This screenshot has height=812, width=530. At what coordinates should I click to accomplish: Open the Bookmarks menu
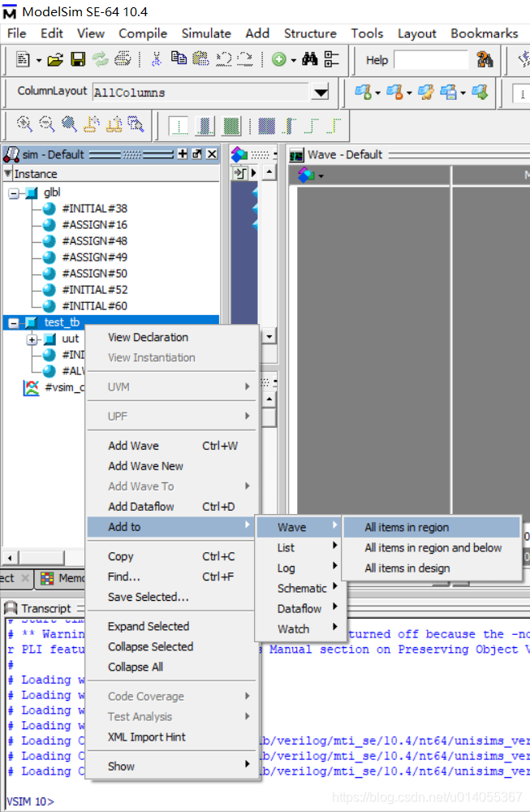(484, 33)
